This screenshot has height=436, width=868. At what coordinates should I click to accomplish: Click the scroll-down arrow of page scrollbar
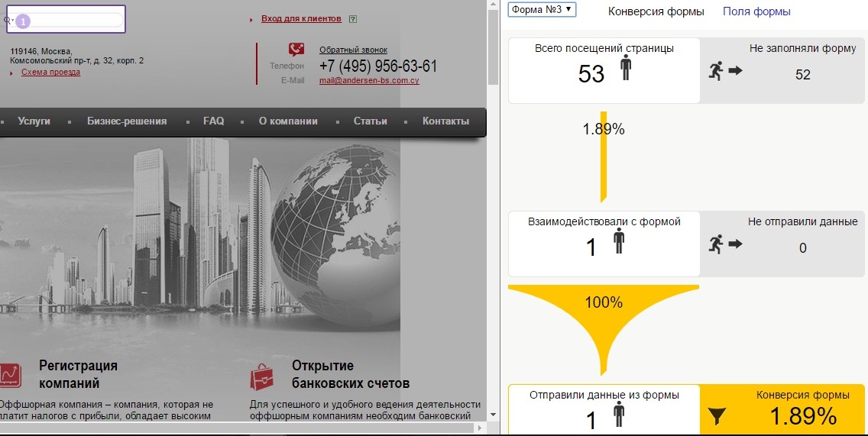pyautogui.click(x=493, y=415)
